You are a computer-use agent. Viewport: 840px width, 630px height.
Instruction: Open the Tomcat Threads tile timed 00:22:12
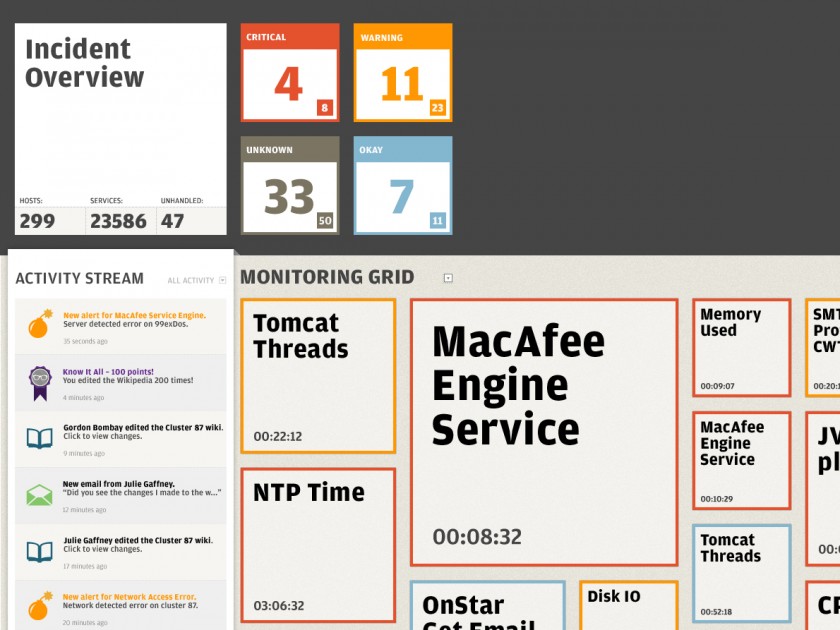pyautogui.click(x=318, y=376)
